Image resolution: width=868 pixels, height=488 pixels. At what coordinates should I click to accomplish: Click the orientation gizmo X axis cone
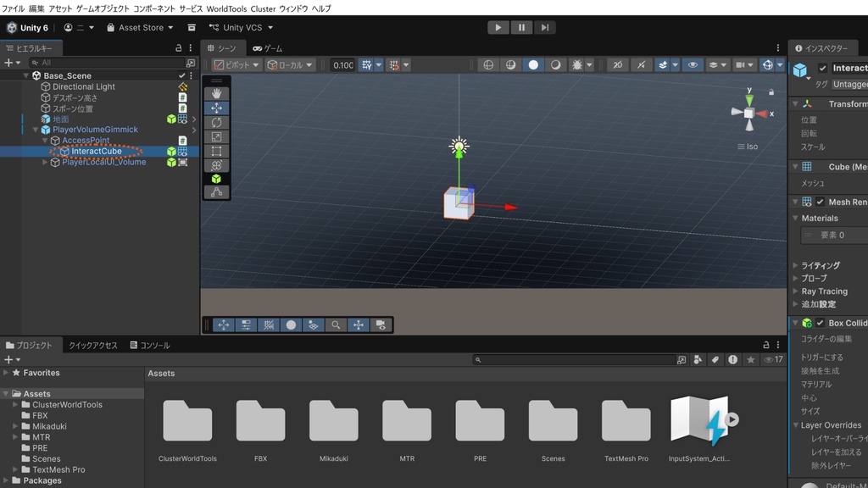pos(762,114)
